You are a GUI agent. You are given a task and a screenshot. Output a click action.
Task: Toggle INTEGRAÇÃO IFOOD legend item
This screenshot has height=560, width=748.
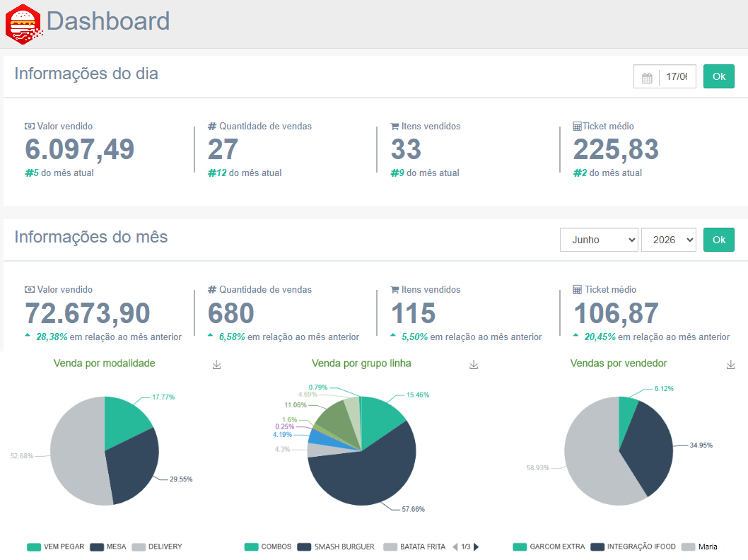[x=633, y=547]
